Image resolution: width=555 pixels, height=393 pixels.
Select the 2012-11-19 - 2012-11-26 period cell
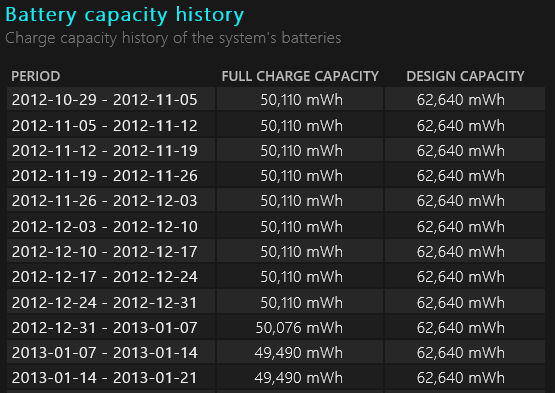pos(111,176)
